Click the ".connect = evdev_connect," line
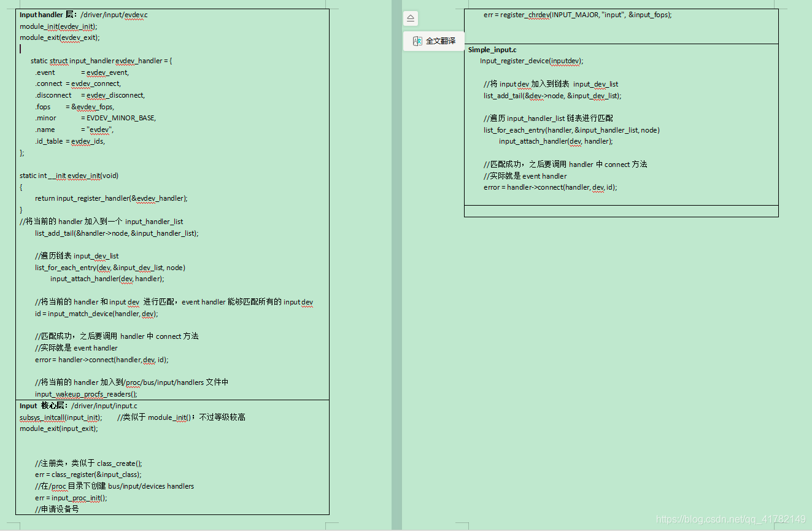 pyautogui.click(x=78, y=83)
